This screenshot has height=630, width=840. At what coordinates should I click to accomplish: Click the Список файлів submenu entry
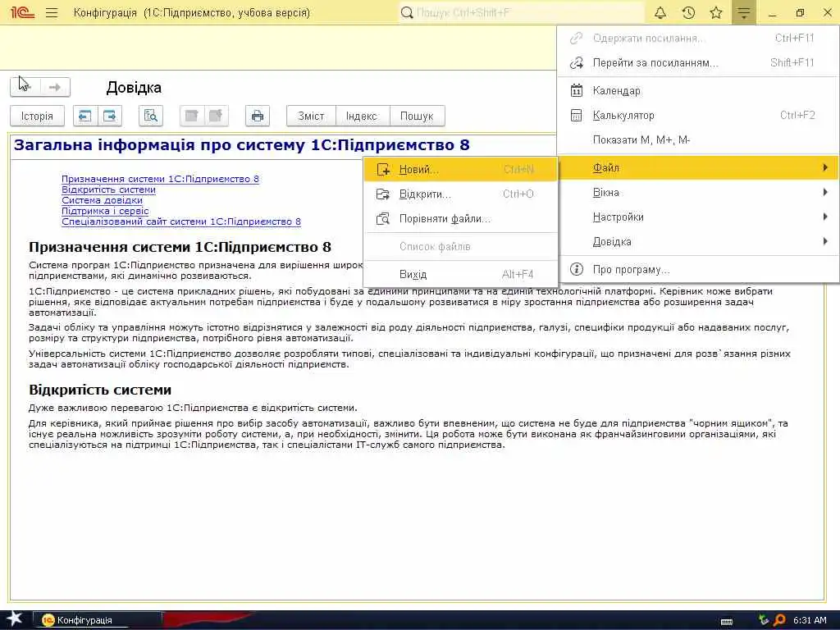click(461, 246)
